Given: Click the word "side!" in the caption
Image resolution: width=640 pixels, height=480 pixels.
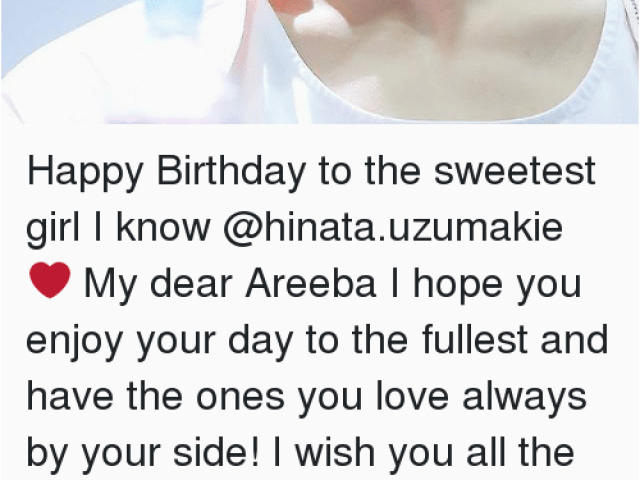Looking at the screenshot, I should 216,451.
